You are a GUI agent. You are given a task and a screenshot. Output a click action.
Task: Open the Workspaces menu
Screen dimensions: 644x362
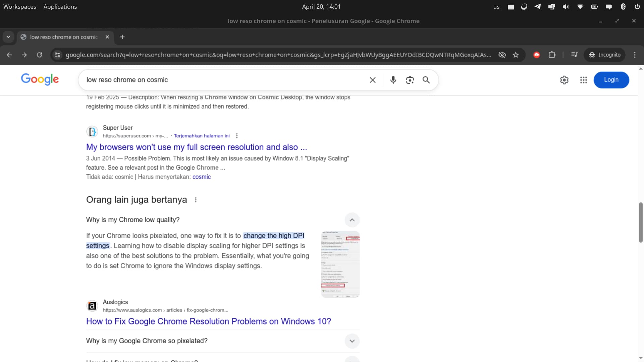point(20,7)
